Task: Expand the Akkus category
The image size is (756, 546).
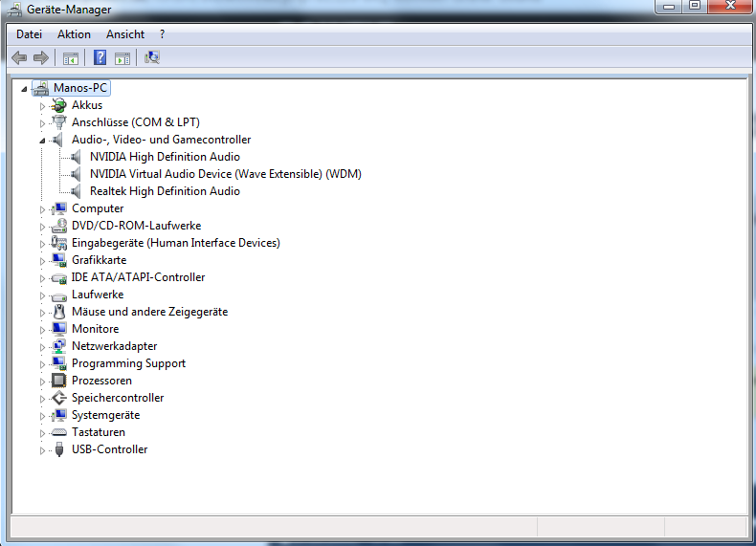Action: coord(42,106)
